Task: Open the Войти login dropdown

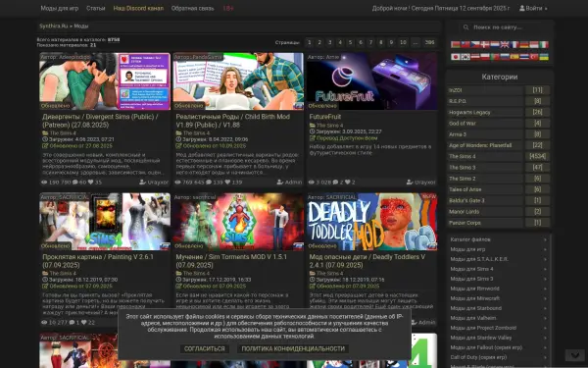Action: coord(533,8)
